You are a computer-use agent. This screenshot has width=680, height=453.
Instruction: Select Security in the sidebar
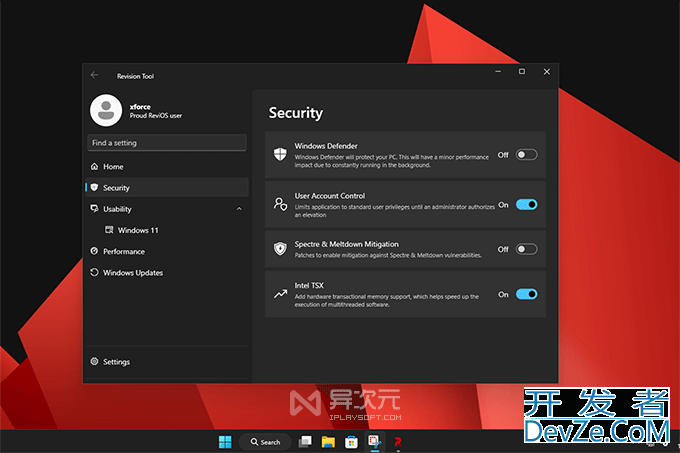[x=167, y=188]
